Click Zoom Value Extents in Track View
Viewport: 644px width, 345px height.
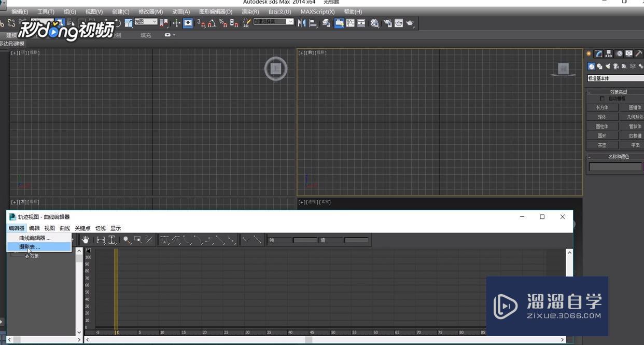112,240
